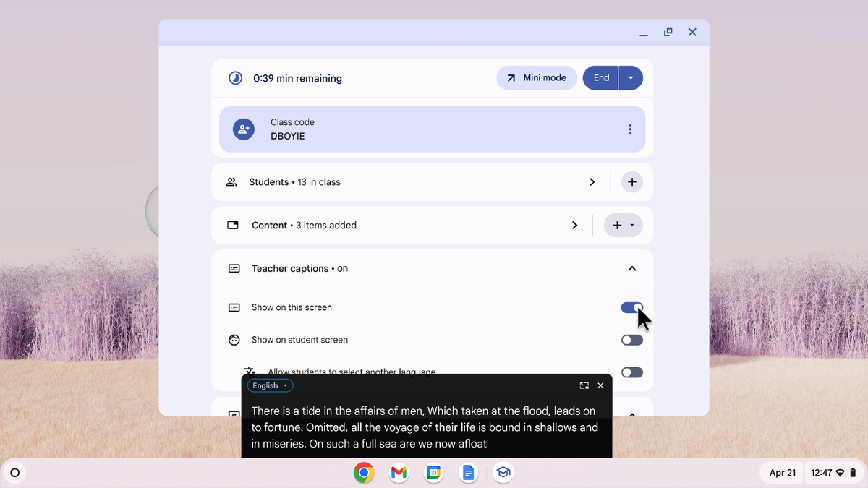Click the Students • 13 in class label

(x=294, y=182)
